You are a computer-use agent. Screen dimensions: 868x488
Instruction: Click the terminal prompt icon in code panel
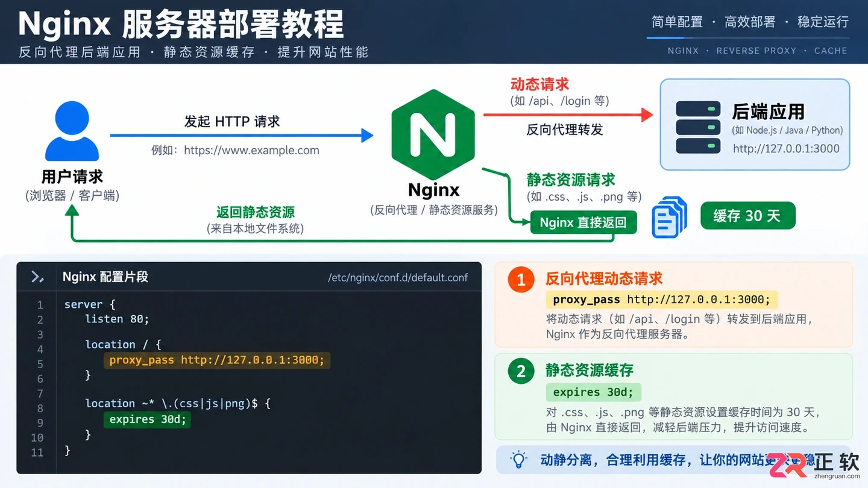coord(37,277)
